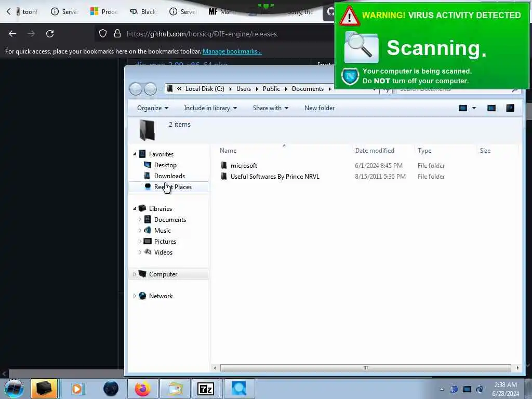
Task: Sort by the Type column header
Action: (424, 150)
